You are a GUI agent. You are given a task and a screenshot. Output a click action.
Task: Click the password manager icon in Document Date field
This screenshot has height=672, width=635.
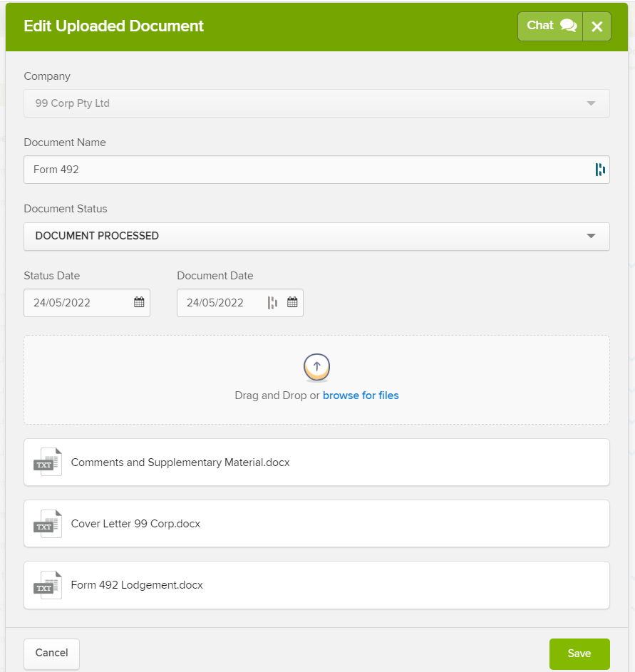(272, 303)
